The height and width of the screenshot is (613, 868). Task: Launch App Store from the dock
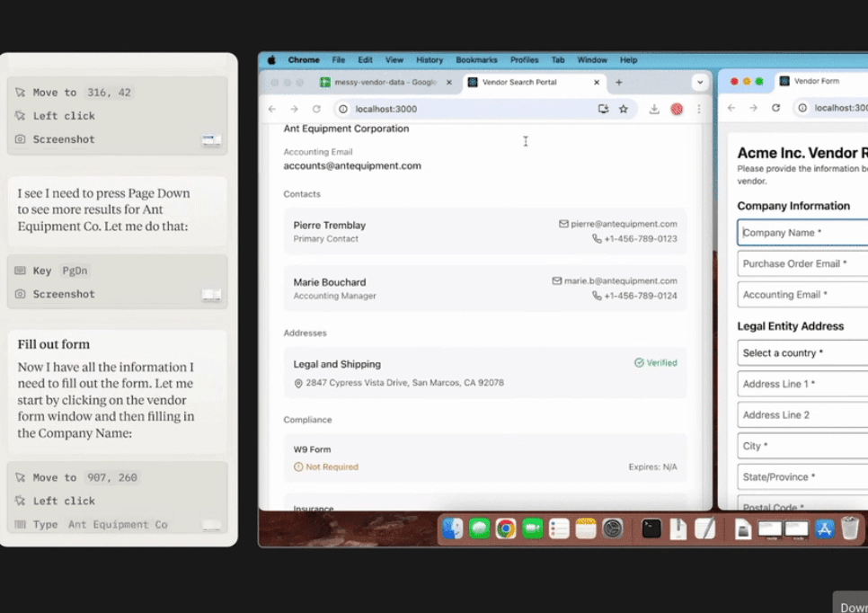824,529
